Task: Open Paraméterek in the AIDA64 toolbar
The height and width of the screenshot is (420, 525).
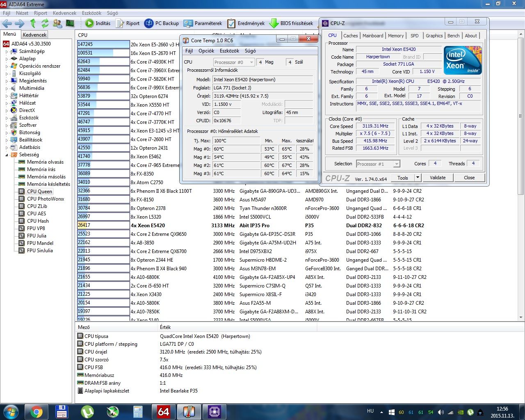Action: coord(203,23)
